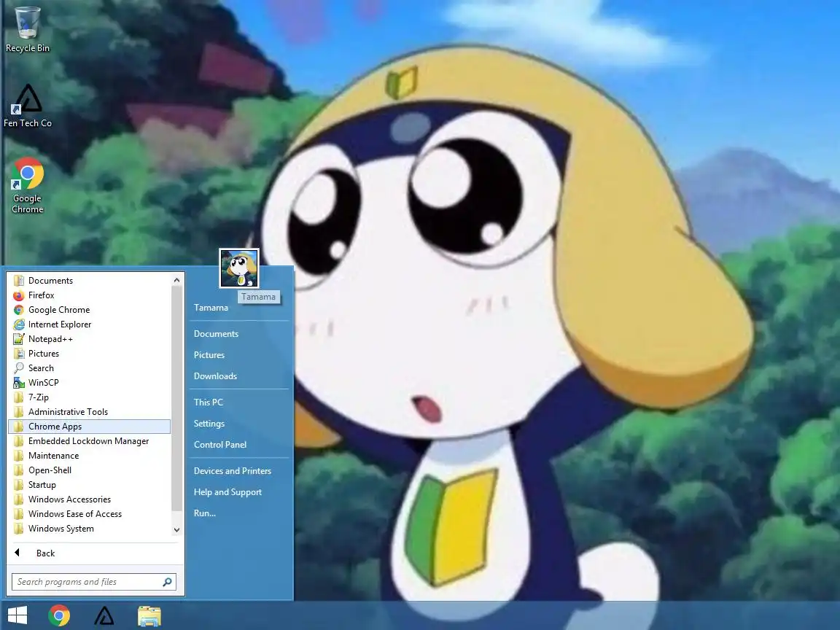Open Pictures in the right pane
Viewport: 840px width, 630px height.
[209, 354]
